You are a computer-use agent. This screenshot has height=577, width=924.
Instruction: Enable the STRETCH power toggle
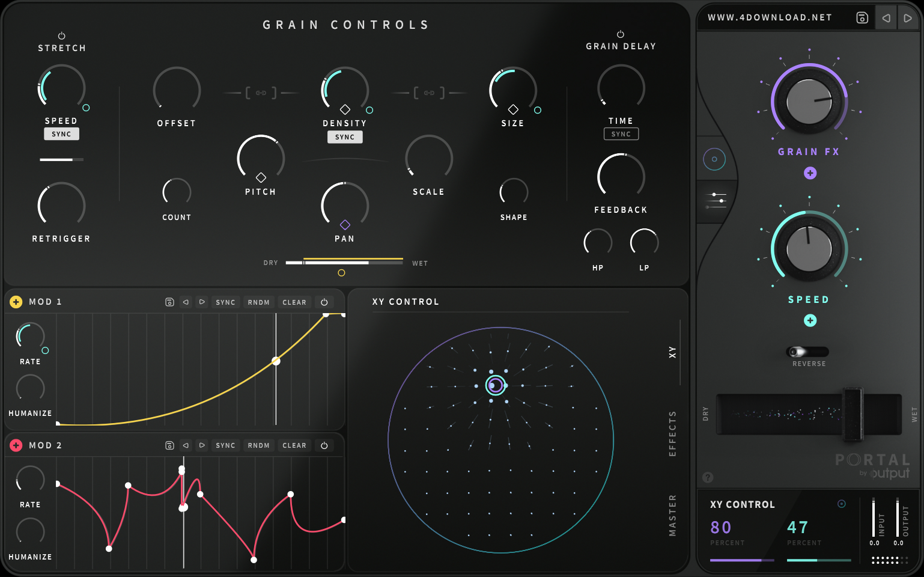(61, 35)
